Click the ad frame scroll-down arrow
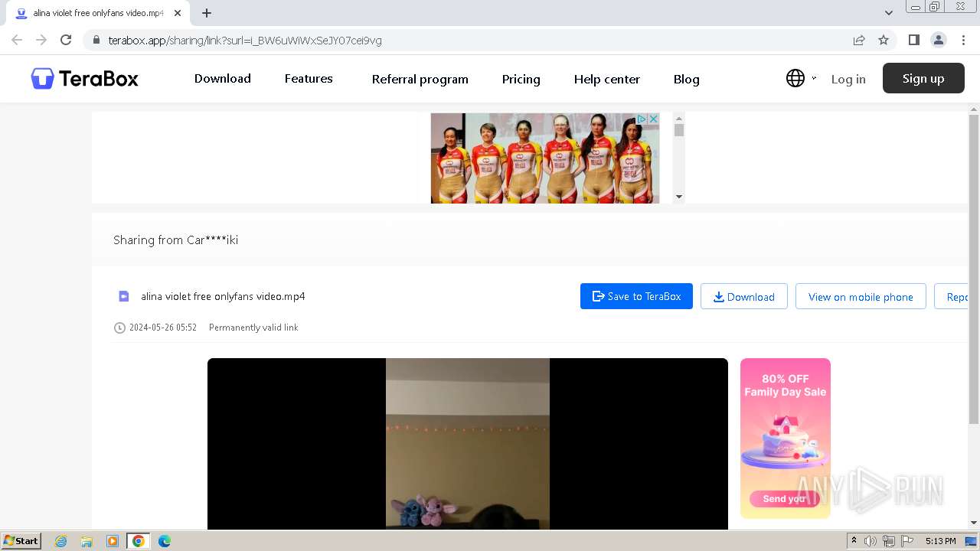980x551 pixels. point(678,197)
